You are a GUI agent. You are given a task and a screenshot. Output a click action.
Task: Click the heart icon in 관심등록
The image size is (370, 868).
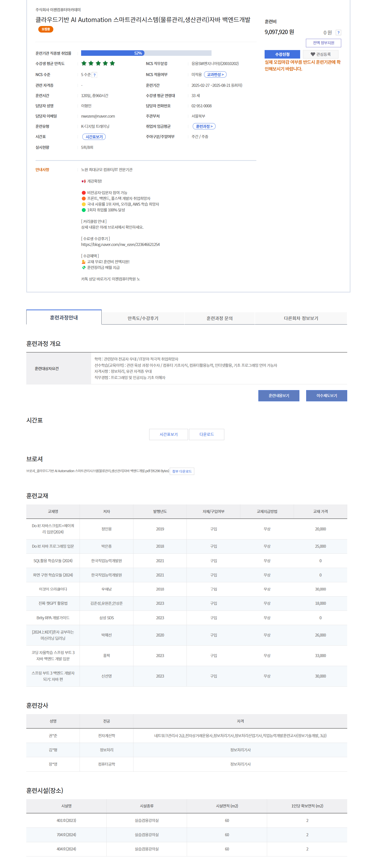[x=312, y=54]
